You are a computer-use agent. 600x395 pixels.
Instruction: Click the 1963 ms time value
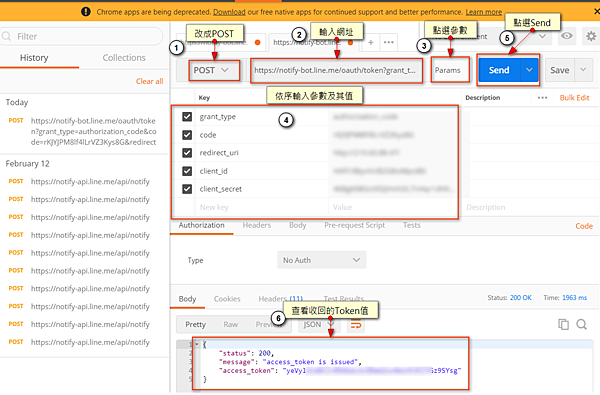point(574,297)
